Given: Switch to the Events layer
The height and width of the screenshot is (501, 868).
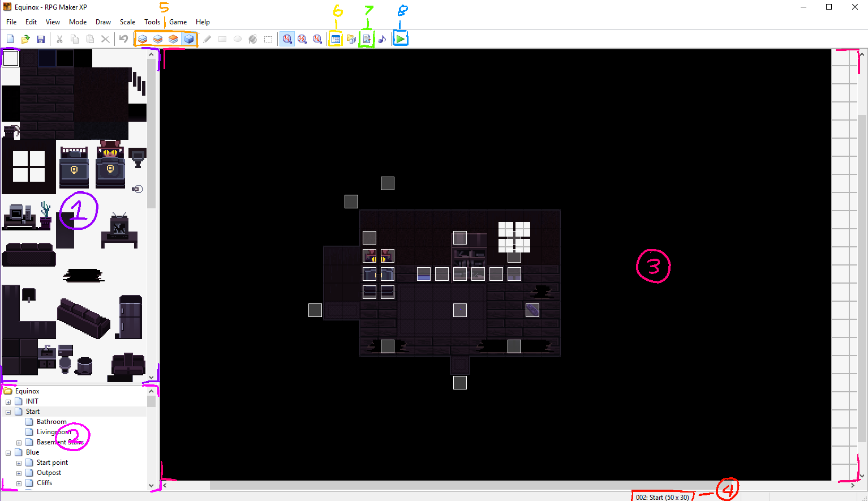Looking at the screenshot, I should 189,39.
